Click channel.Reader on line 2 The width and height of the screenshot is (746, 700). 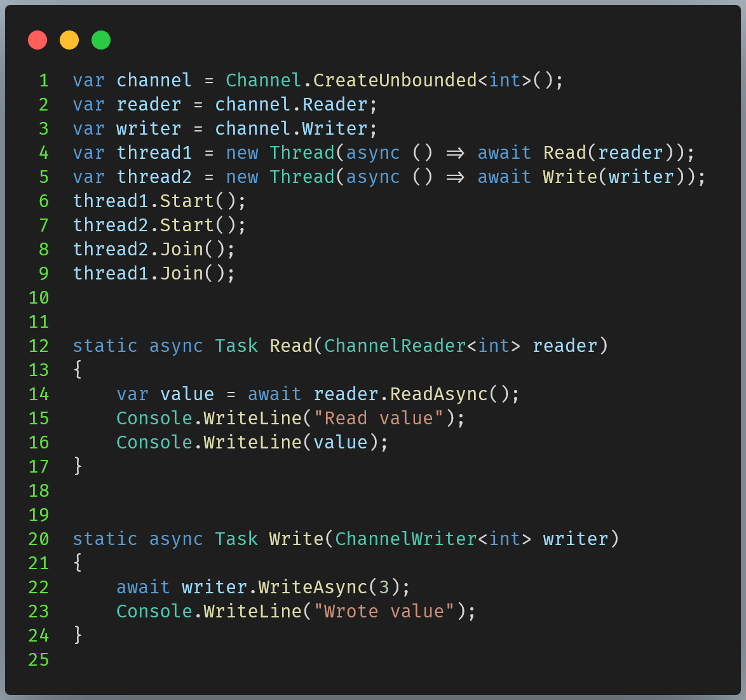pyautogui.click(x=295, y=104)
